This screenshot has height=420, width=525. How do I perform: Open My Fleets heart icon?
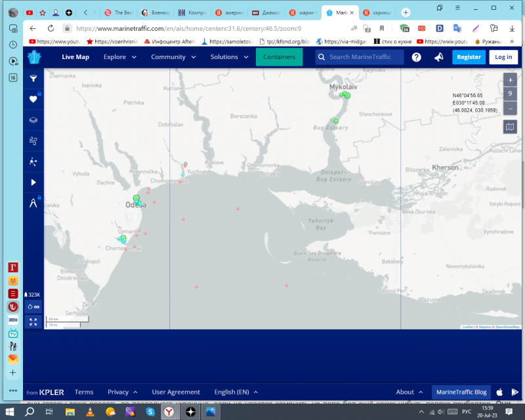[x=33, y=99]
